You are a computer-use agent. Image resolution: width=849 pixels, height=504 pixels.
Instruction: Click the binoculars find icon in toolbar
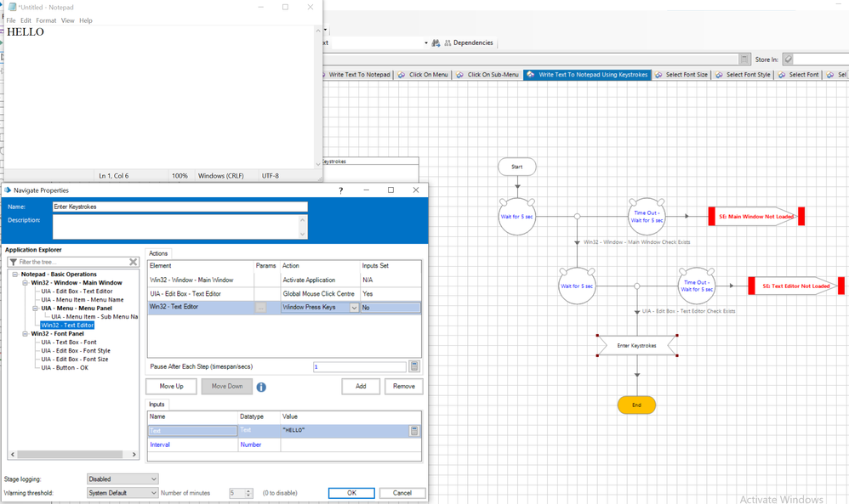[x=436, y=42]
